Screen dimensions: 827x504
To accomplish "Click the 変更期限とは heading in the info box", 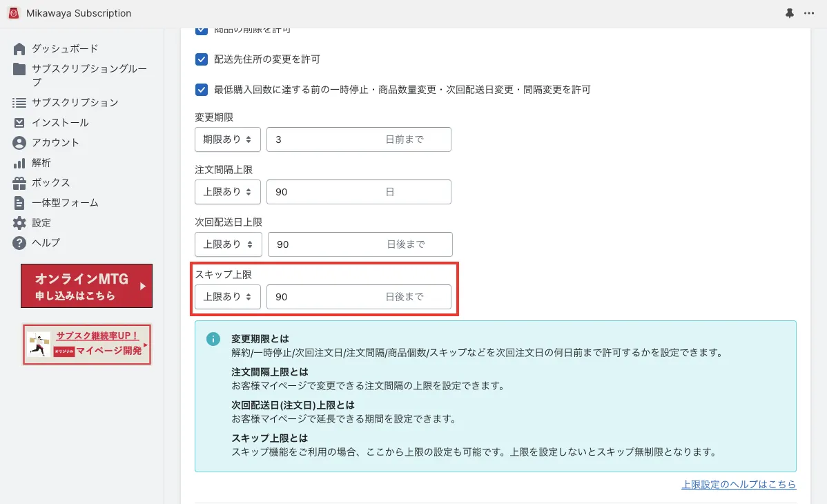I will pyautogui.click(x=260, y=339).
